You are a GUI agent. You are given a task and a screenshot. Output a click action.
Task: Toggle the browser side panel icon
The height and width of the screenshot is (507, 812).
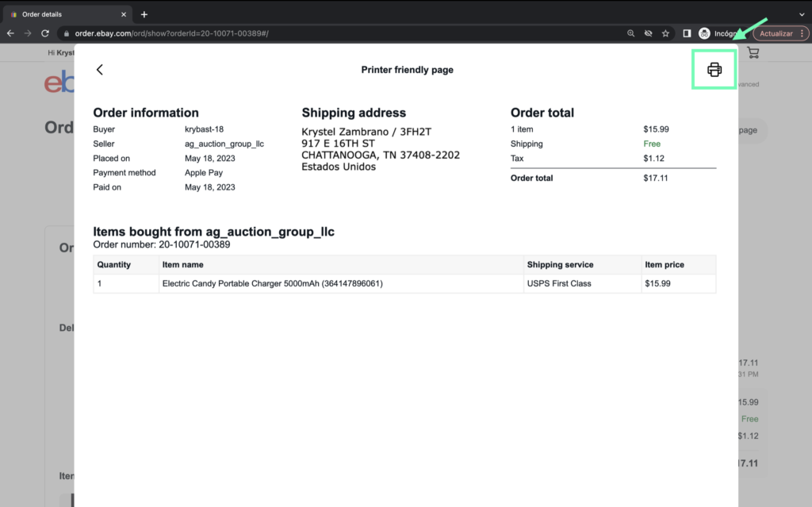[687, 33]
